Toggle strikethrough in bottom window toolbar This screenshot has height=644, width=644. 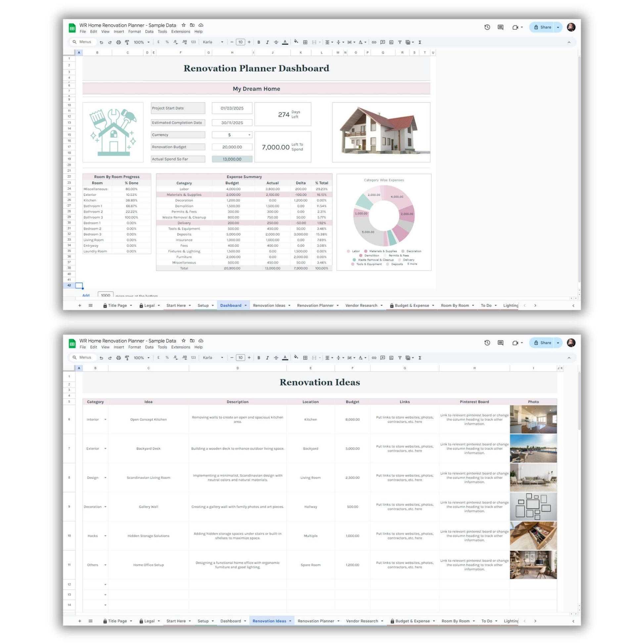tap(276, 358)
